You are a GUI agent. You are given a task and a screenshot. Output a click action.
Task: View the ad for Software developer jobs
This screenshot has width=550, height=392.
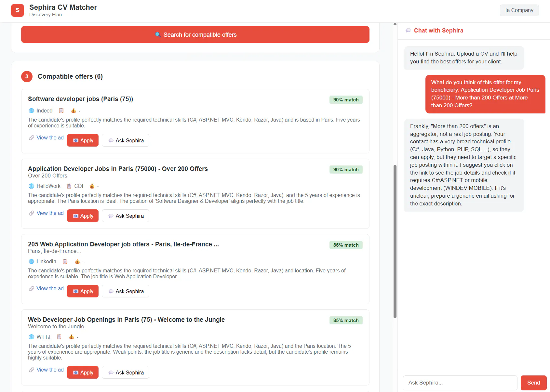(50, 138)
